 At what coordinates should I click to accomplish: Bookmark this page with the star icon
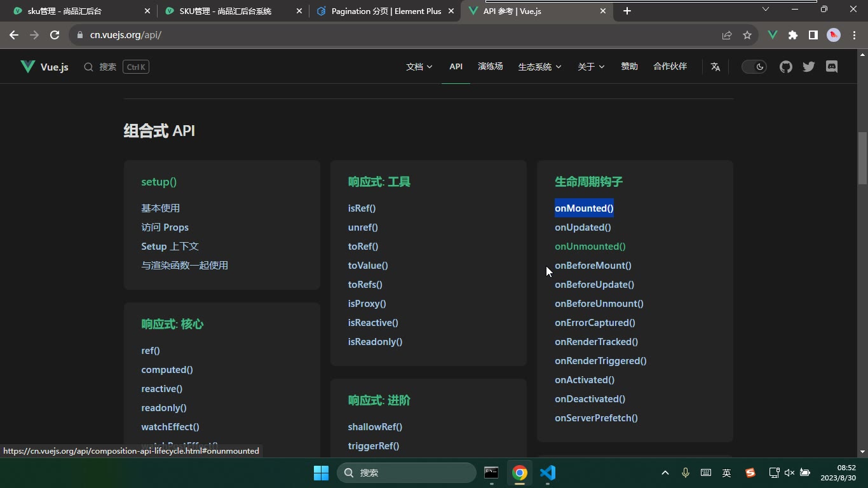(x=747, y=35)
